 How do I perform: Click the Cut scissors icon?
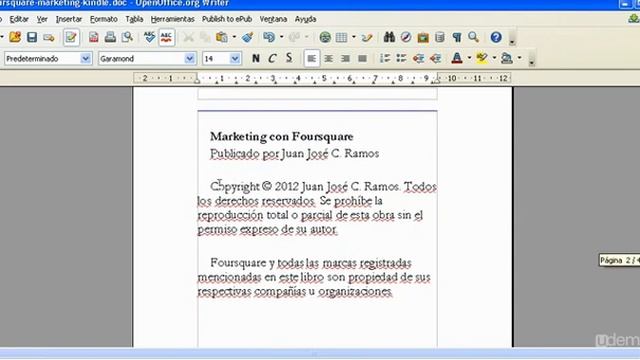(x=188, y=37)
